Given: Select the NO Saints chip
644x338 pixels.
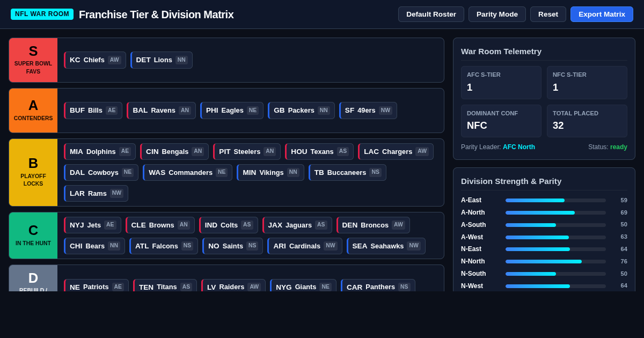Looking at the screenshot, I should click(232, 246).
